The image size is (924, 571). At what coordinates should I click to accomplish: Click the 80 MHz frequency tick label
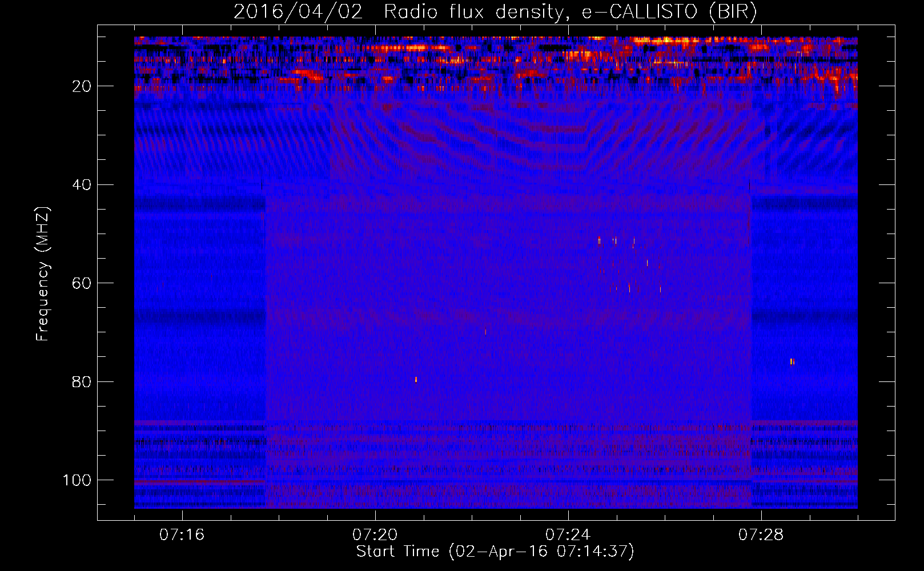82,382
